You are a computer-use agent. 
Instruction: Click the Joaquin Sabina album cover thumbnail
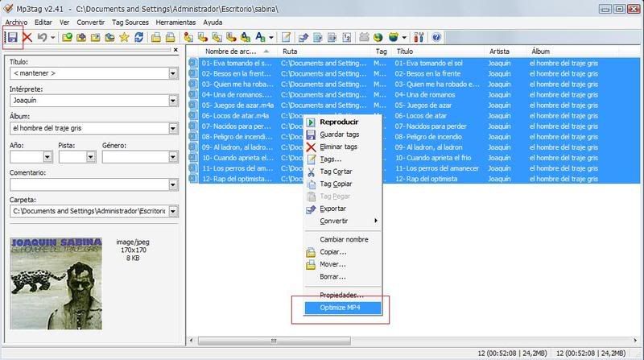click(56, 283)
